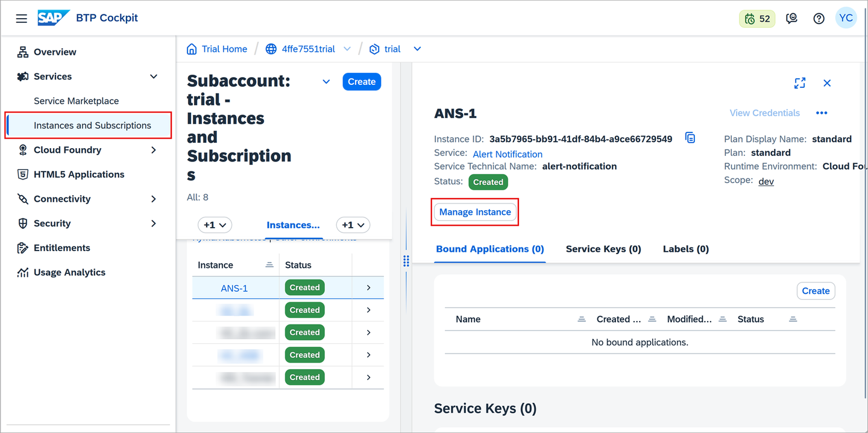Switch to the Service Keys tab
This screenshot has width=868, height=433.
tap(603, 249)
